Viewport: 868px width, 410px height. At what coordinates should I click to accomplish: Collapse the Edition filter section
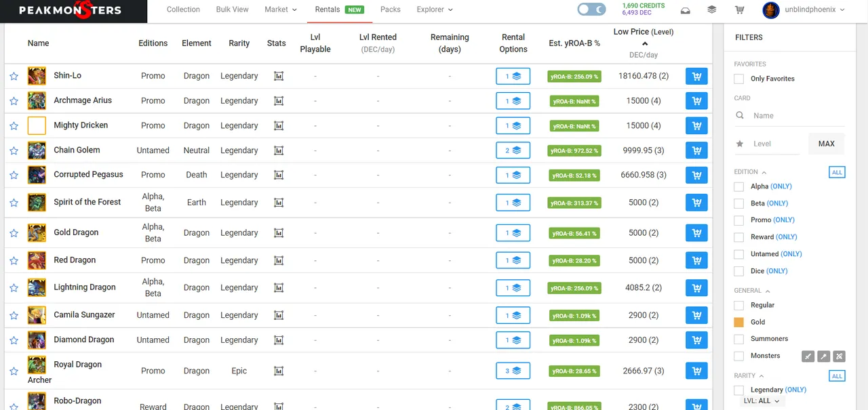pyautogui.click(x=750, y=172)
